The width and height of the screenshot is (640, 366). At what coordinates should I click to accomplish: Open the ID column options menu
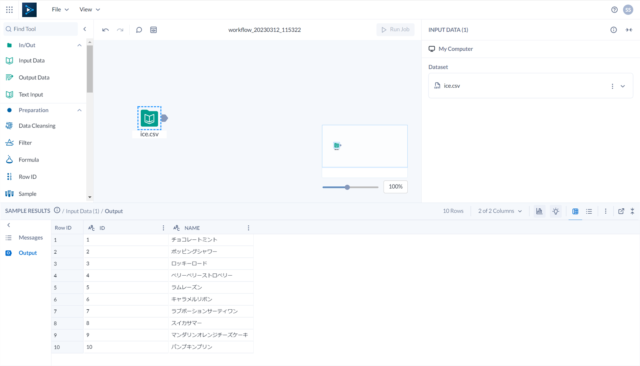[x=163, y=228]
